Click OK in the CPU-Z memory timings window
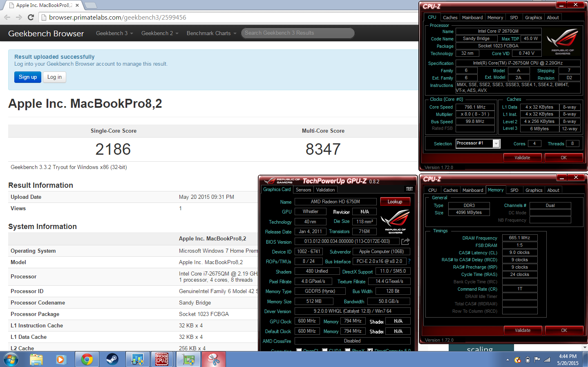The width and height of the screenshot is (588, 367). pos(564,330)
